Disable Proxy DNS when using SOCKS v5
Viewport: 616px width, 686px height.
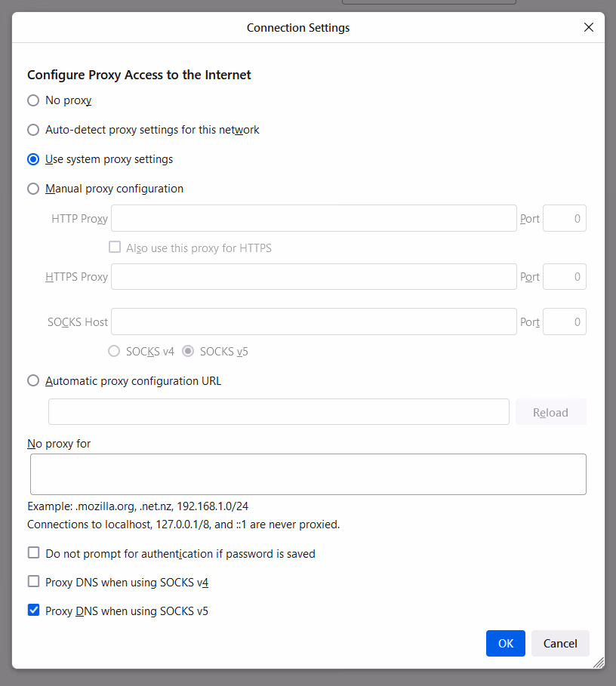coord(33,610)
